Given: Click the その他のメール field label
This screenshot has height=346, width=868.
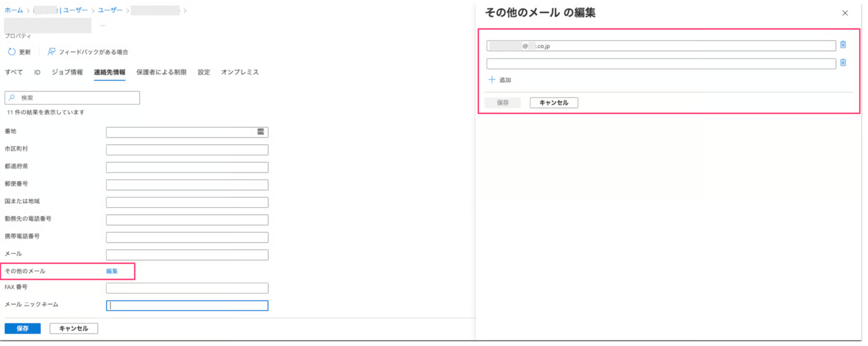Looking at the screenshot, I should pos(25,272).
